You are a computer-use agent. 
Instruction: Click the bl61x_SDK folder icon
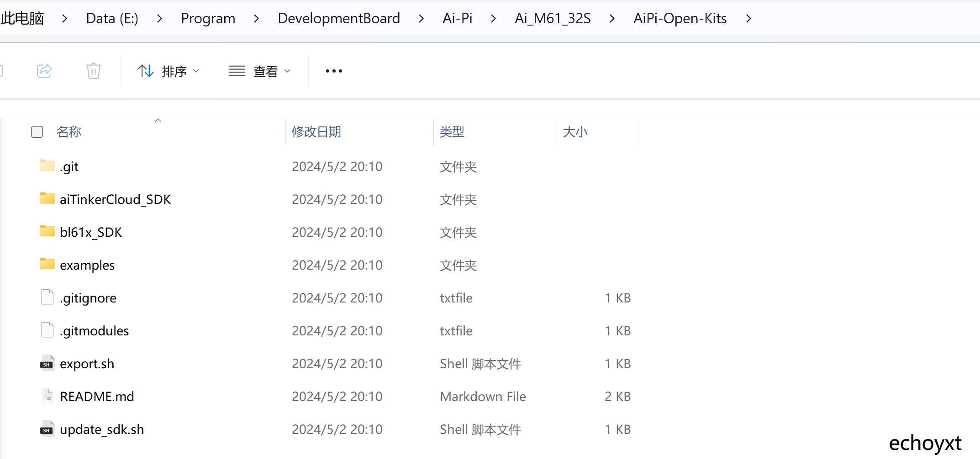point(47,231)
